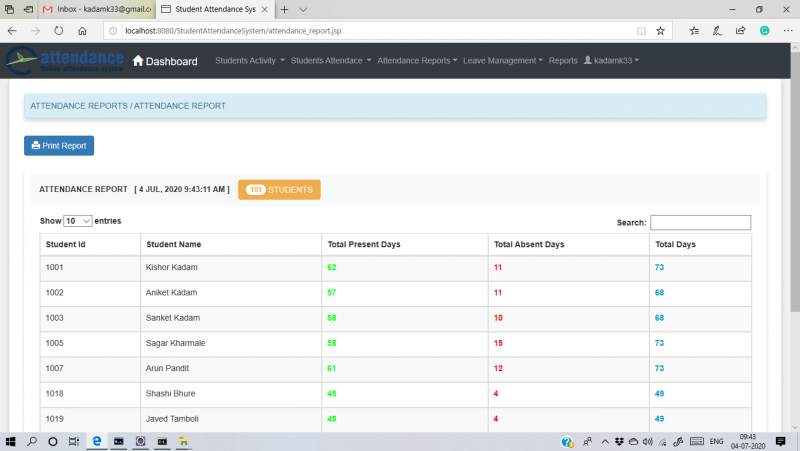The image size is (800, 451).
Task: Click the ATTENDANCE REPORTS / ATTENDANCE REPORT breadcrumb text
Action: tap(128, 106)
